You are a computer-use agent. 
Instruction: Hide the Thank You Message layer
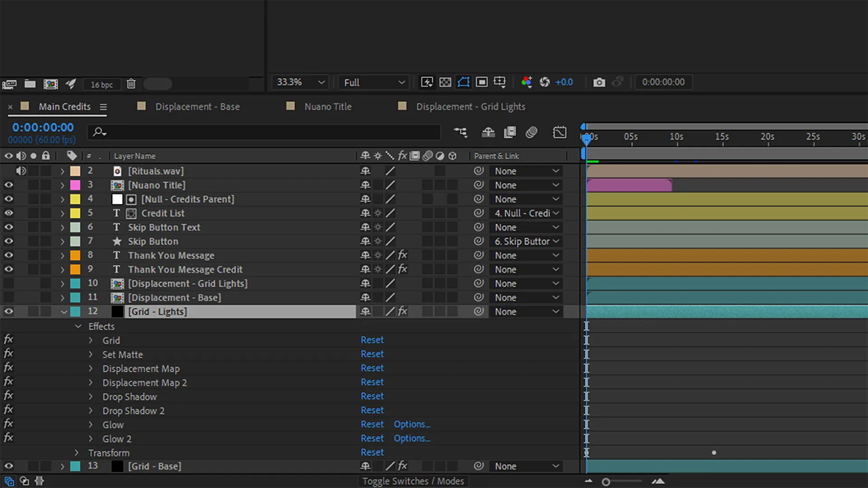tap(9, 255)
